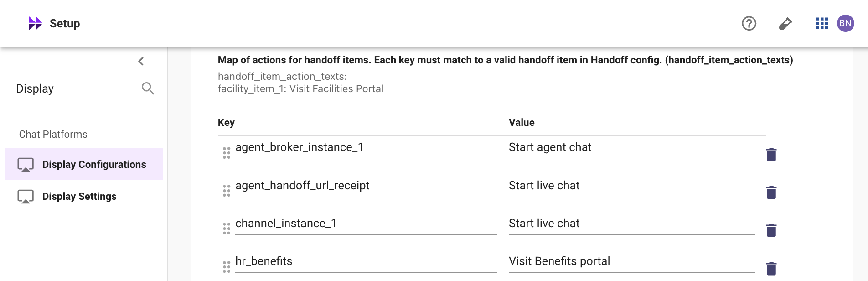
Task: Click the pencil edit icon in header
Action: 785,23
